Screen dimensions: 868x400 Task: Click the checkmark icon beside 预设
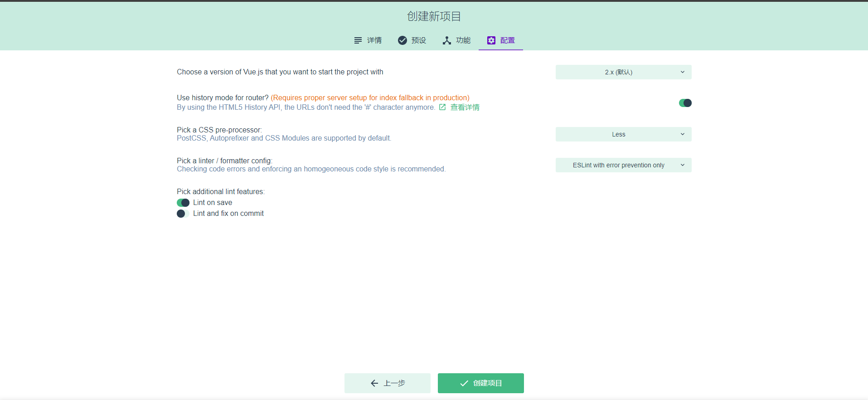pyautogui.click(x=402, y=40)
